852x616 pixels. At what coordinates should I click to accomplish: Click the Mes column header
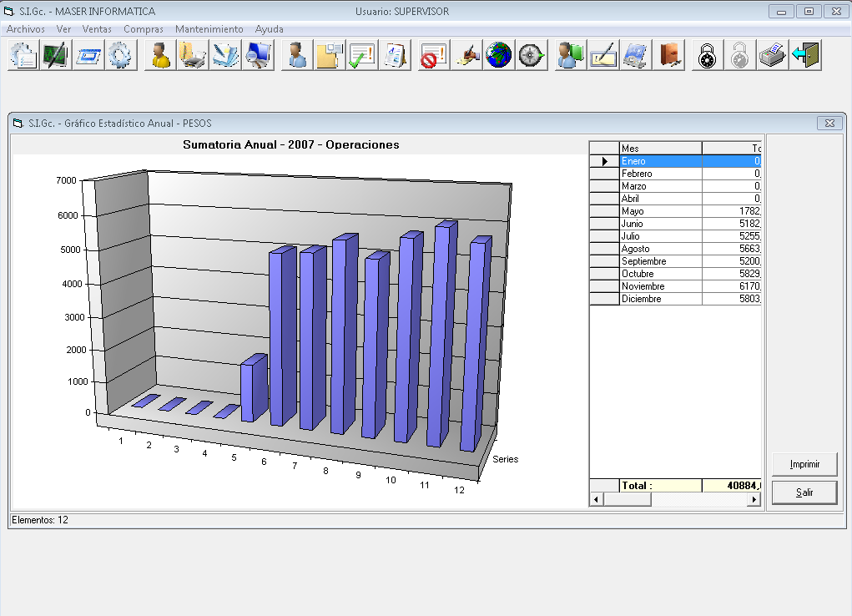tap(661, 148)
